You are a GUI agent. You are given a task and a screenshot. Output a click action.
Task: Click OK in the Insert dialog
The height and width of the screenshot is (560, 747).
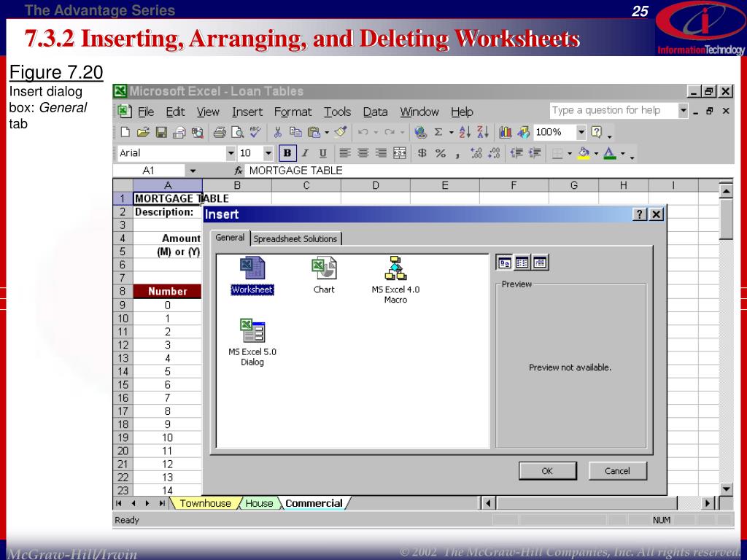point(547,471)
